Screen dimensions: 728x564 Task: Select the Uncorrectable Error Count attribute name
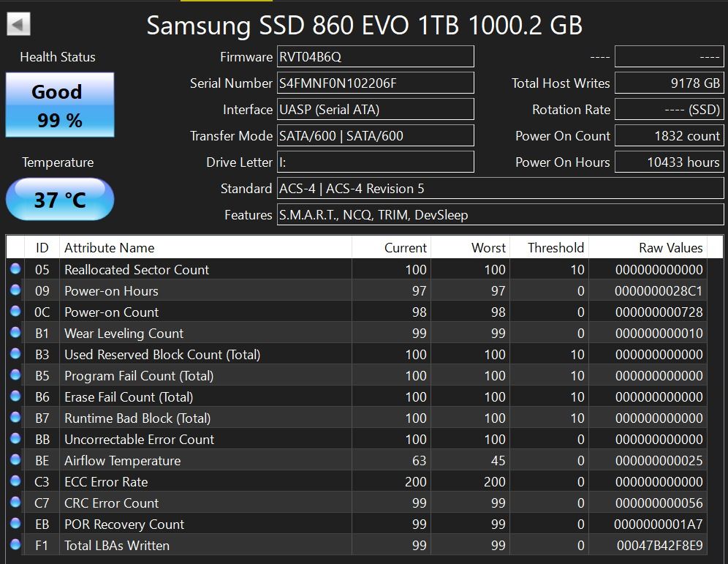pos(140,440)
